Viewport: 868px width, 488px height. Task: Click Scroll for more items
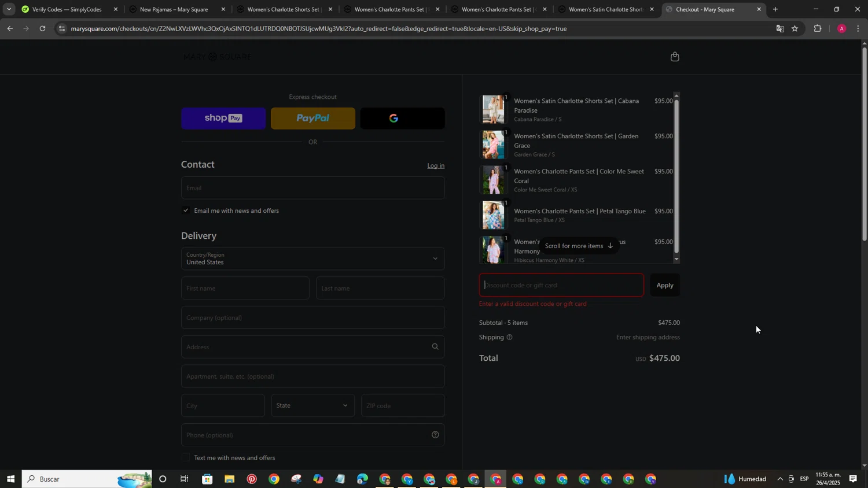pyautogui.click(x=579, y=246)
